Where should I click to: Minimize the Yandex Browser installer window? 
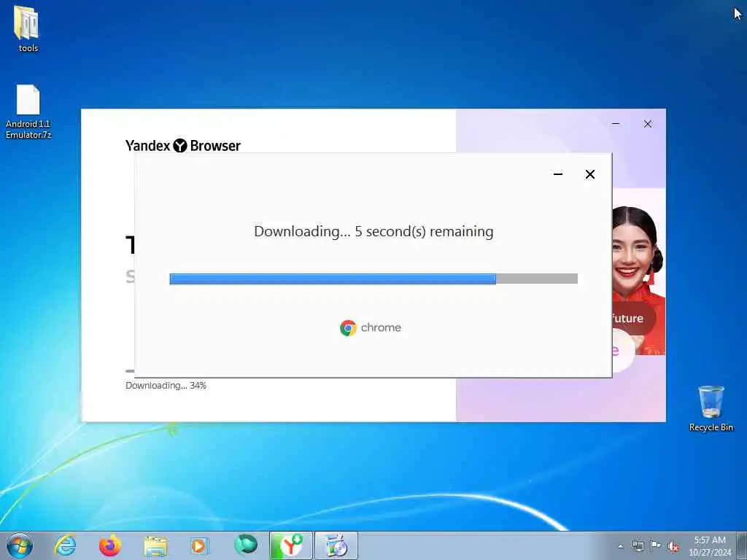click(616, 124)
